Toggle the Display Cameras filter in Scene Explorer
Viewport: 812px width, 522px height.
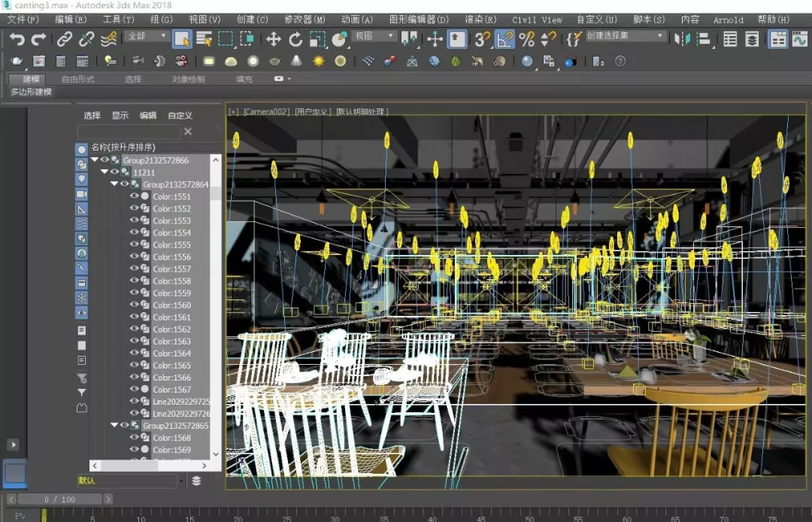click(x=81, y=194)
